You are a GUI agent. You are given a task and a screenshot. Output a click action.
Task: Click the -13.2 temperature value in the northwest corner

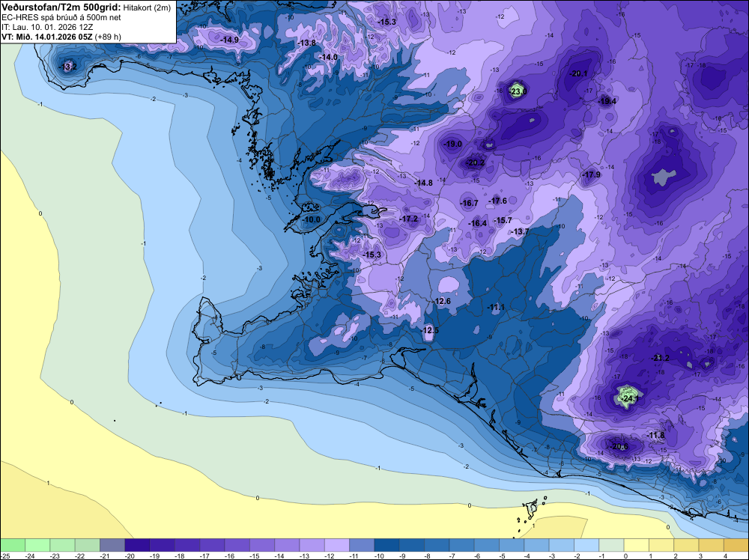point(67,67)
